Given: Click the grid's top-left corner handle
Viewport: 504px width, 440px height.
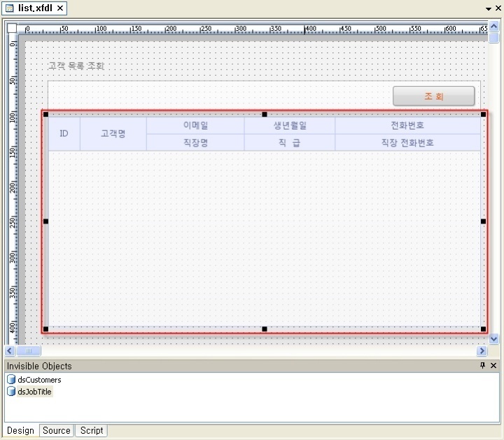Looking at the screenshot, I should (x=45, y=114).
